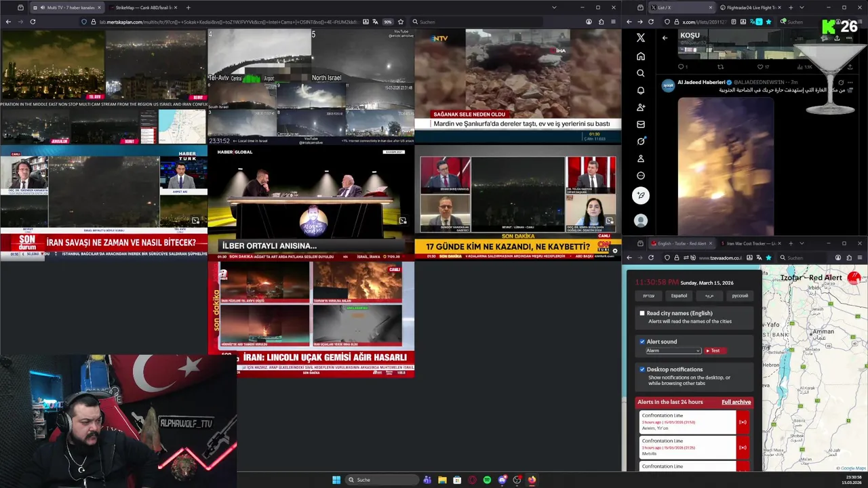Viewport: 868px width, 488px height.
Task: Open tab list dropdown in Multi TV window
Action: coord(554,7)
